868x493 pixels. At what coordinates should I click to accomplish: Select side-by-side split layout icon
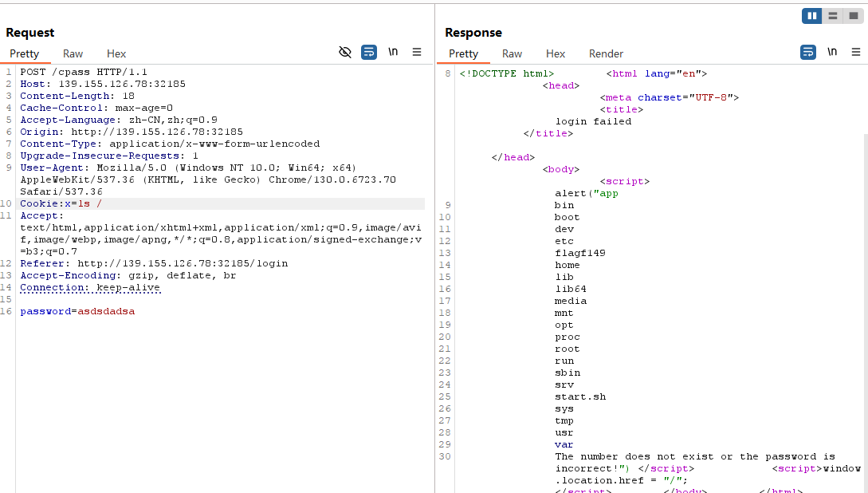[x=812, y=16]
